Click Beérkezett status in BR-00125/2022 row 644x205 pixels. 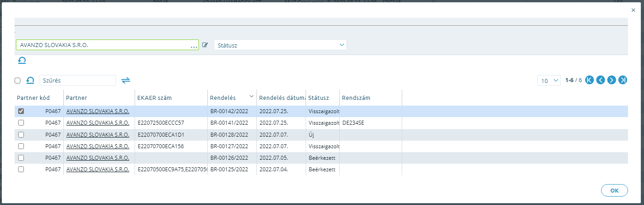[x=322, y=170]
